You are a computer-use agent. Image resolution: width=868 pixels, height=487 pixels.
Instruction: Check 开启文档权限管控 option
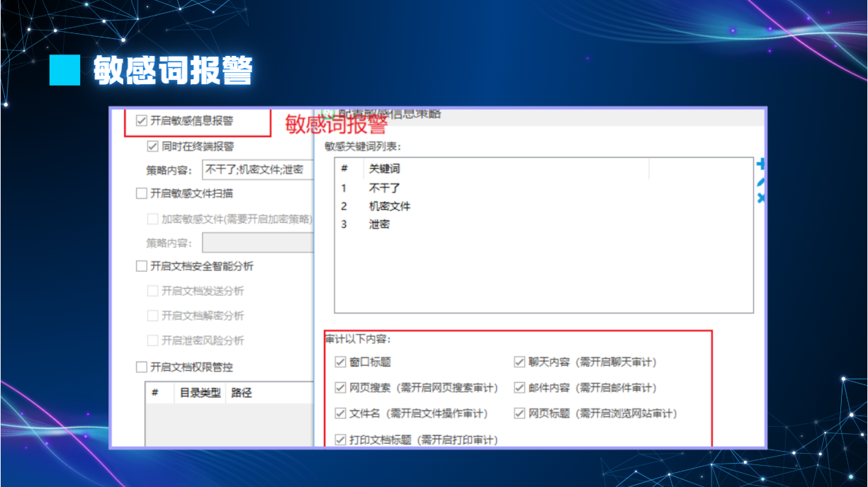click(142, 367)
